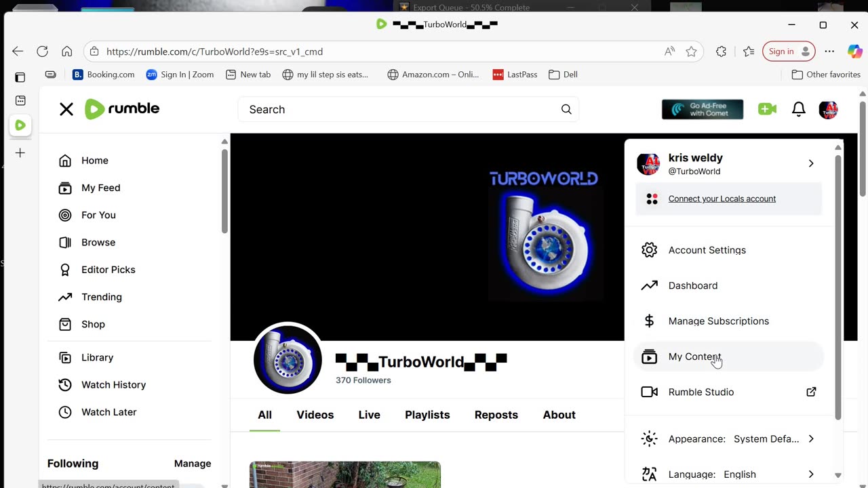Click the tab actions menu icon in the browser sidebar
Viewport: 868px width, 488px height.
[x=20, y=77]
